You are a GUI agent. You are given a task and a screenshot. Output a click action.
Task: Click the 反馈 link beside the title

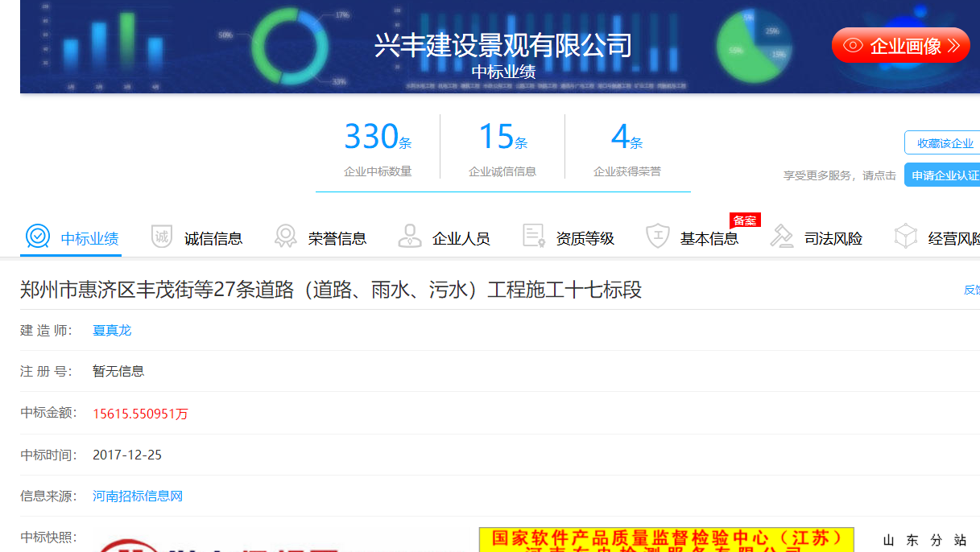click(x=971, y=290)
